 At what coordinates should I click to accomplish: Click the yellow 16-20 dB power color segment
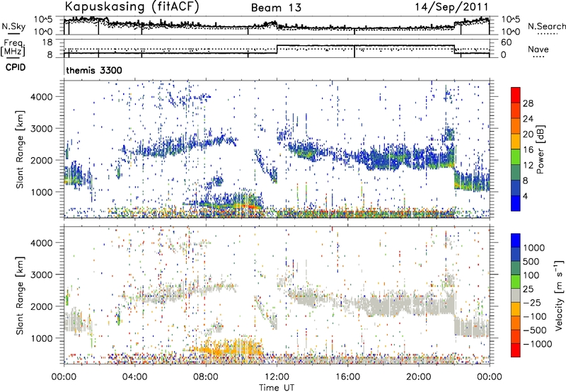pos(516,142)
